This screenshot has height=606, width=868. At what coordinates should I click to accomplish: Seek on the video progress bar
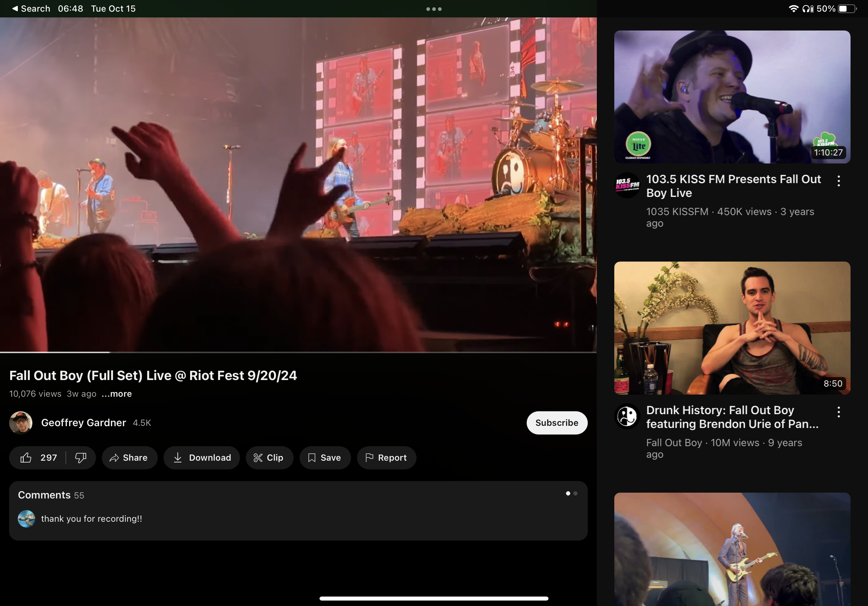tap(298, 352)
